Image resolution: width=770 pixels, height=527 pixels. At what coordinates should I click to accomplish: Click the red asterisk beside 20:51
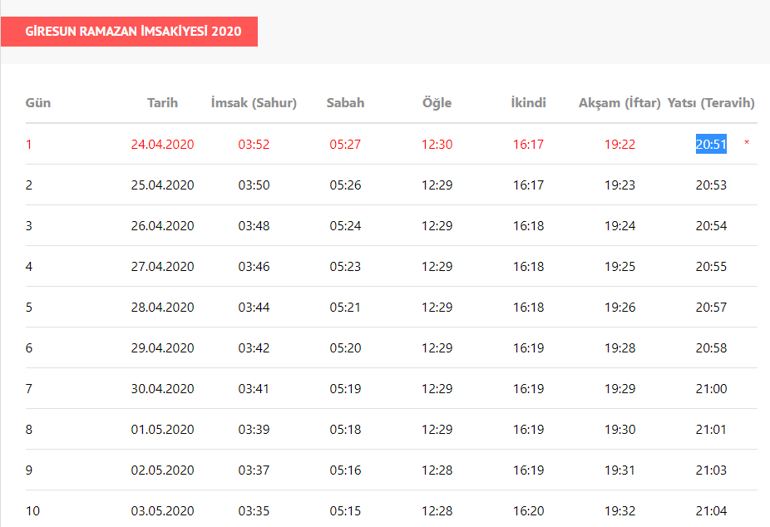click(746, 144)
